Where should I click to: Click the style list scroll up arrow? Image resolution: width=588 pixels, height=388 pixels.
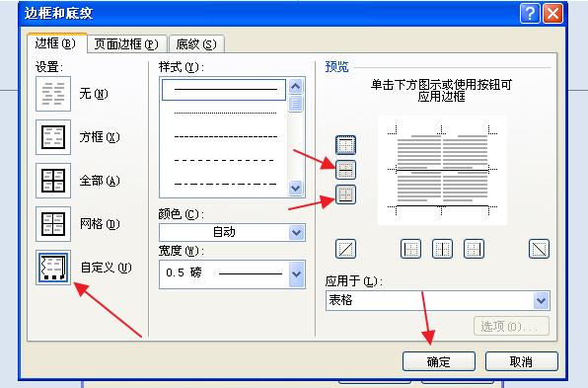point(296,87)
